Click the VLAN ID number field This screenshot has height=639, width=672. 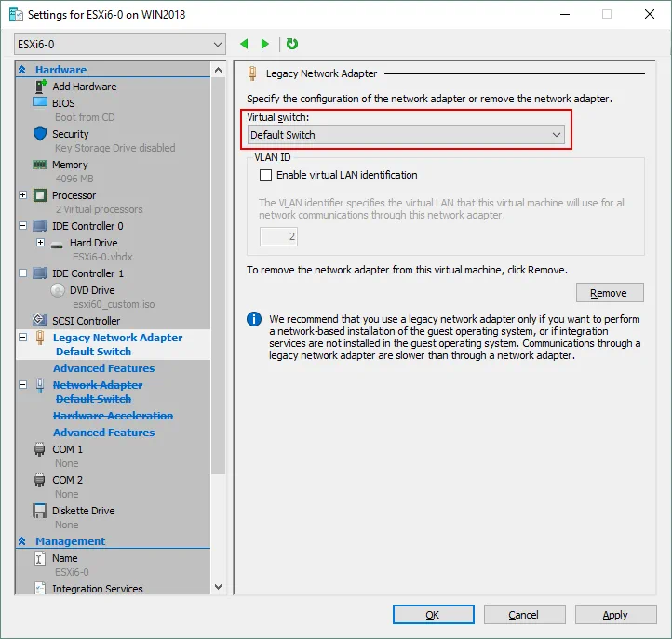(x=278, y=237)
